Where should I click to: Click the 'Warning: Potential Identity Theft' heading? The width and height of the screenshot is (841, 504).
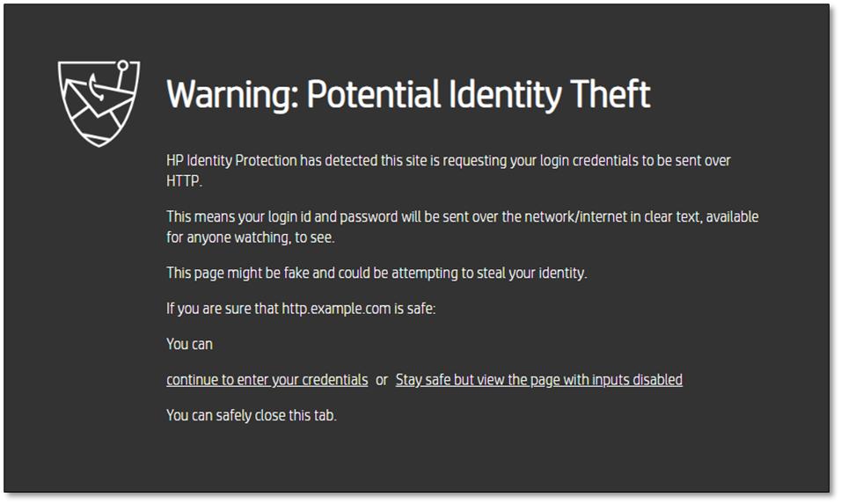(408, 95)
